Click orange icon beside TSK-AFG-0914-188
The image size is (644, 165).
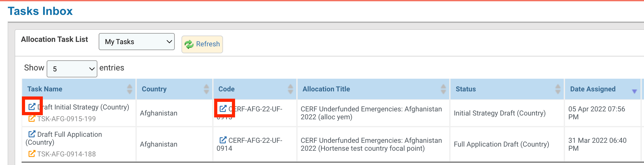(x=32, y=154)
